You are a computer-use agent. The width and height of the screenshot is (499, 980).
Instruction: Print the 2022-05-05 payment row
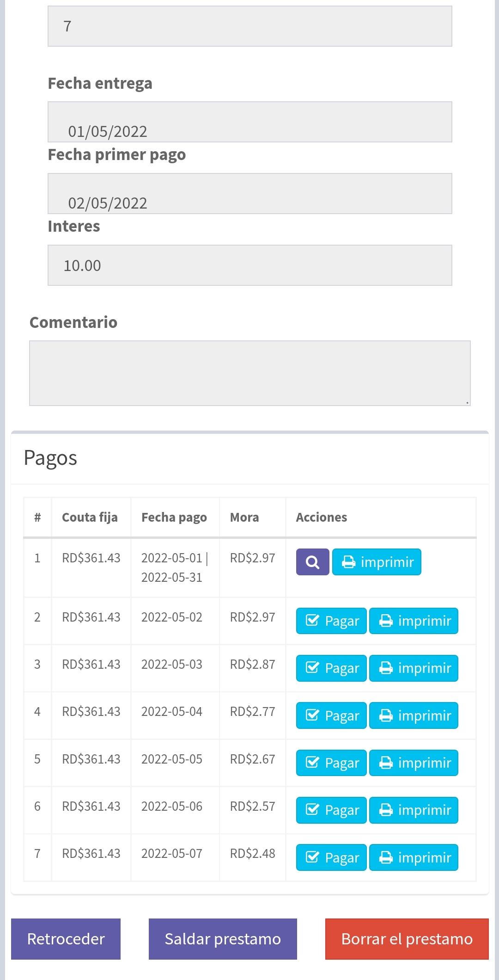coord(414,763)
